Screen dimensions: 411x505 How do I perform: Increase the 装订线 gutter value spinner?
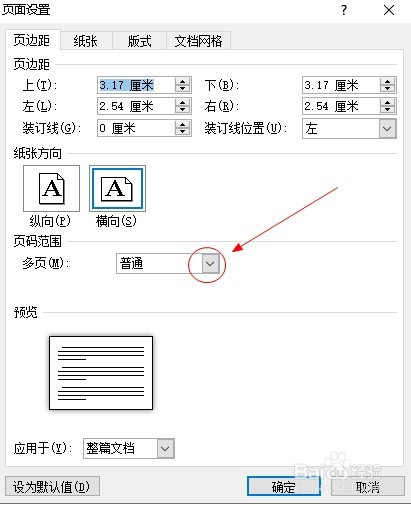pos(182,125)
